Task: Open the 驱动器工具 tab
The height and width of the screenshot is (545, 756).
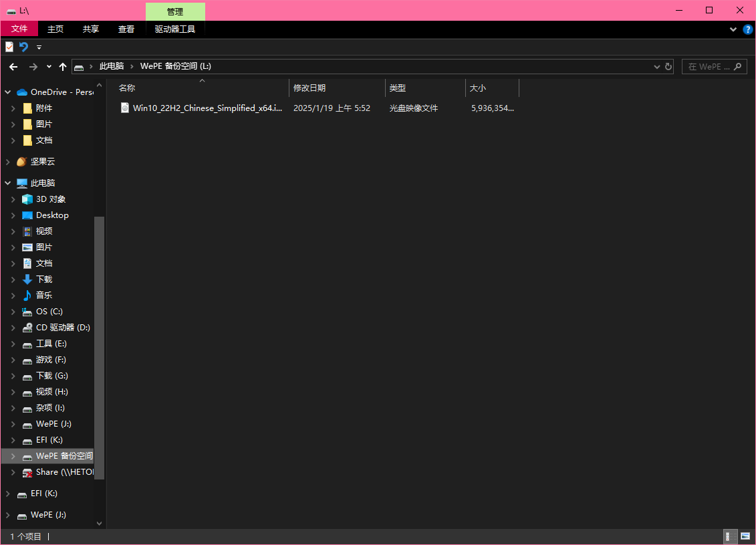Action: 175,29
